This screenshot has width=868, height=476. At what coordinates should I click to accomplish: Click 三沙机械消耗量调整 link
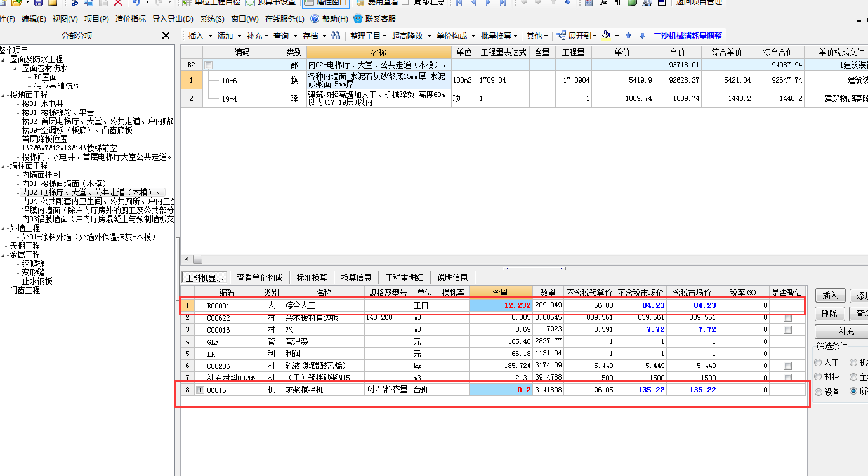(688, 36)
